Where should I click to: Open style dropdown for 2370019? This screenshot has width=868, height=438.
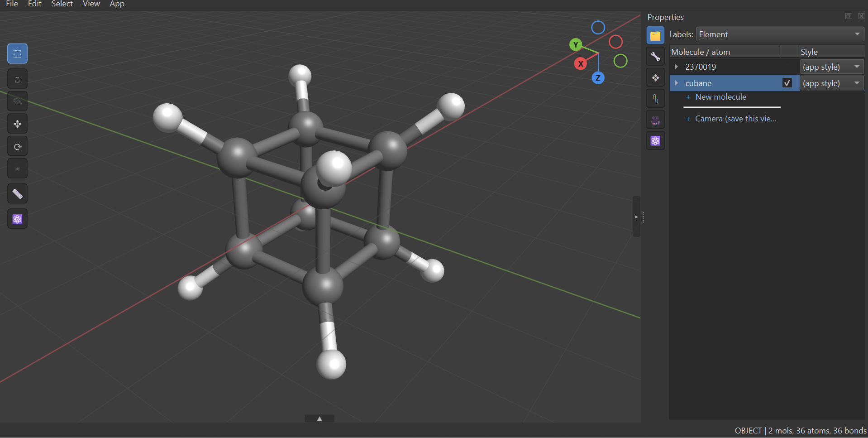click(832, 67)
